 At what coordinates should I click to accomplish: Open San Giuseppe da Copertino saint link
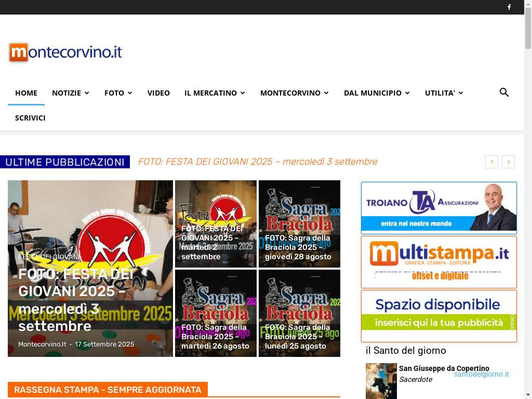click(444, 368)
